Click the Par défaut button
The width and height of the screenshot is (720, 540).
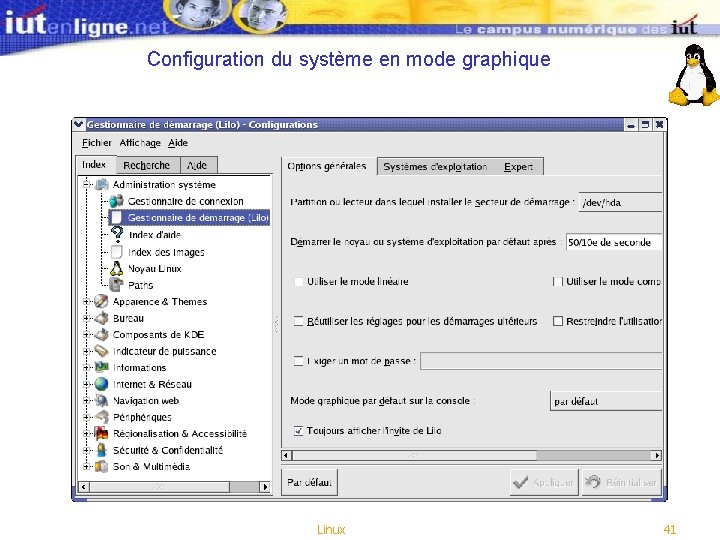[309, 482]
